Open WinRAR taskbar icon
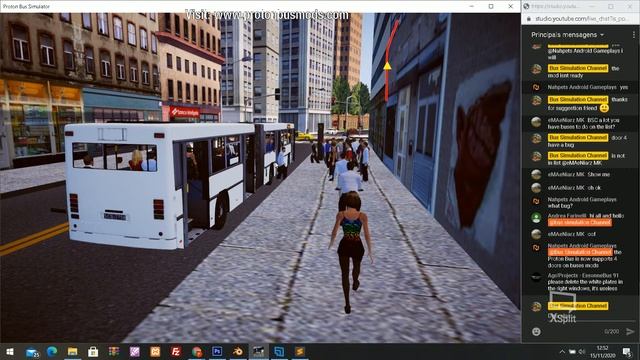Image resolution: width=640 pixels, height=360 pixels. coord(114,351)
